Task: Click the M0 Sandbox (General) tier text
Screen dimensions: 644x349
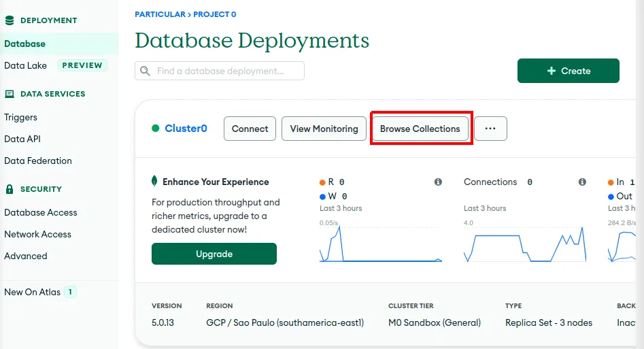Action: [x=435, y=322]
